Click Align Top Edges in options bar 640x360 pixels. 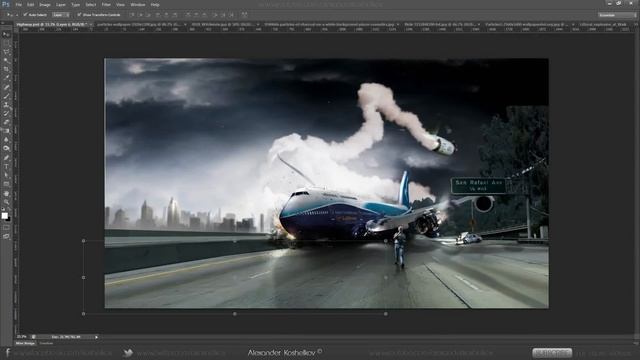click(x=132, y=15)
